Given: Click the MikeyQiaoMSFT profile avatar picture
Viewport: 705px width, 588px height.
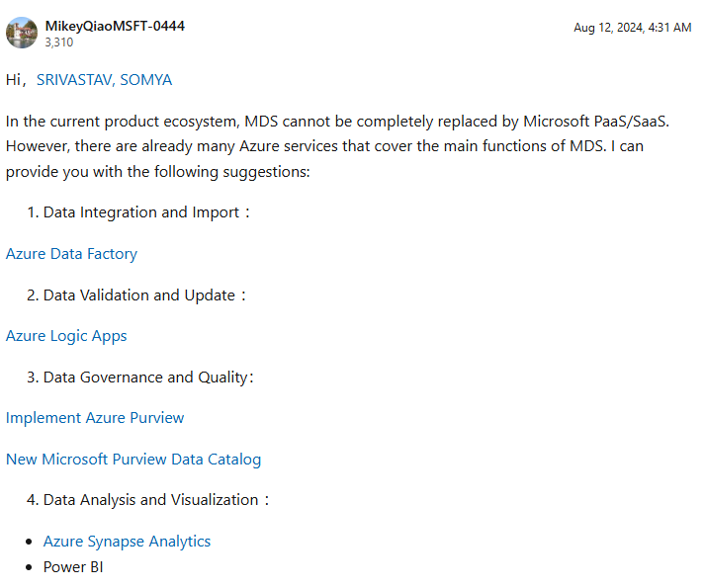Looking at the screenshot, I should 22,33.
